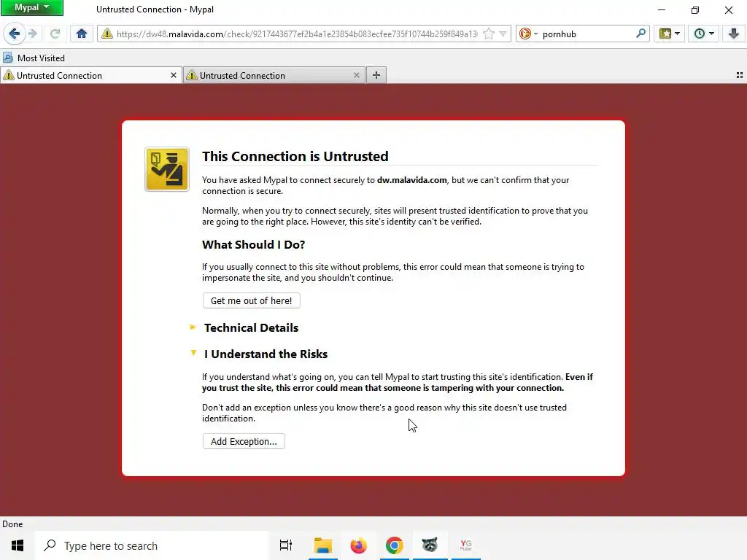
Task: Click the warning icon in the address bar
Action: pyautogui.click(x=107, y=34)
